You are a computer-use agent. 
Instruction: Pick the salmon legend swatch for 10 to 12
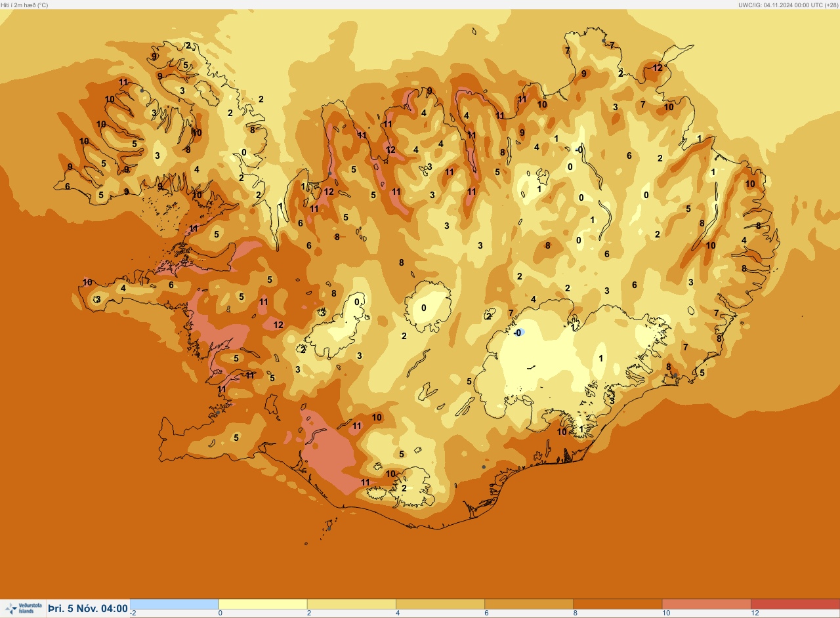706,604
